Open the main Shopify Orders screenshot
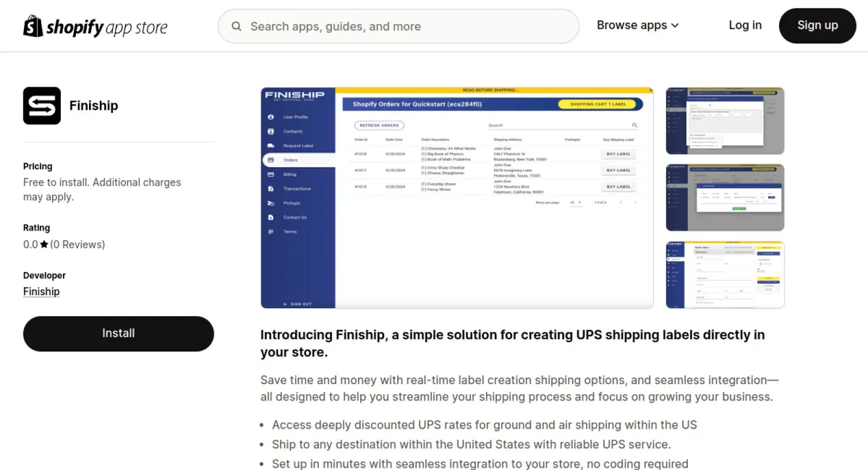The image size is (868, 470). [x=457, y=198]
